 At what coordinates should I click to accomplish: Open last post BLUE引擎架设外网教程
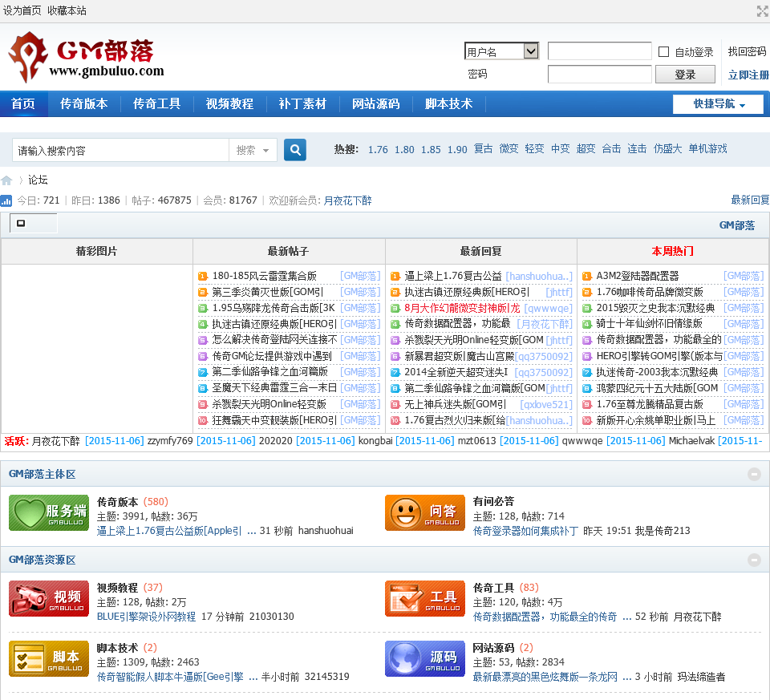tap(146, 617)
